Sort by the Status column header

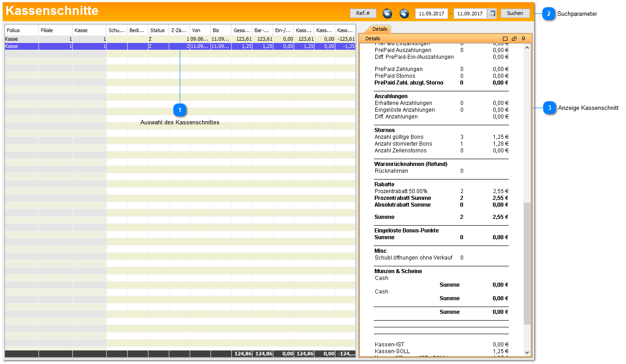[x=158, y=30]
